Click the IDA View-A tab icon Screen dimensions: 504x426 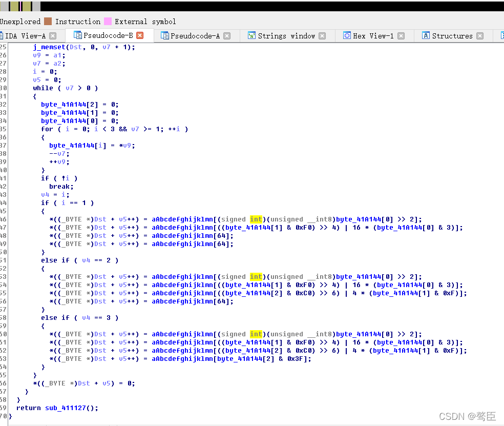coord(4,36)
